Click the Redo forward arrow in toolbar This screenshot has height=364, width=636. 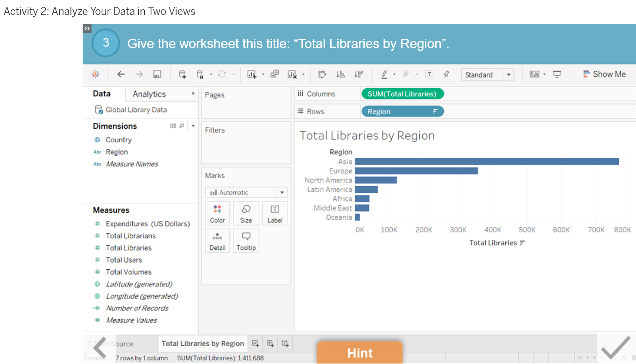pyautogui.click(x=139, y=74)
